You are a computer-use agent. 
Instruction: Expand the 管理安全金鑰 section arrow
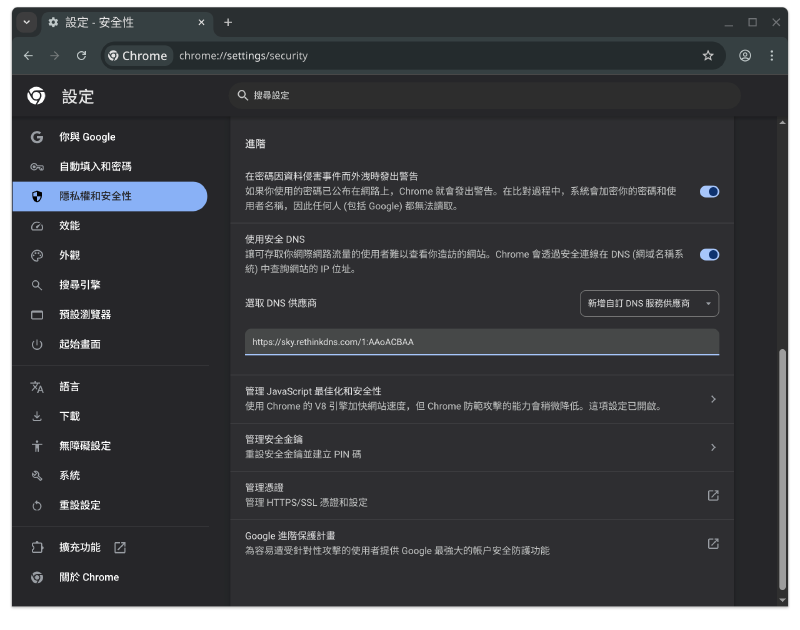(713, 447)
